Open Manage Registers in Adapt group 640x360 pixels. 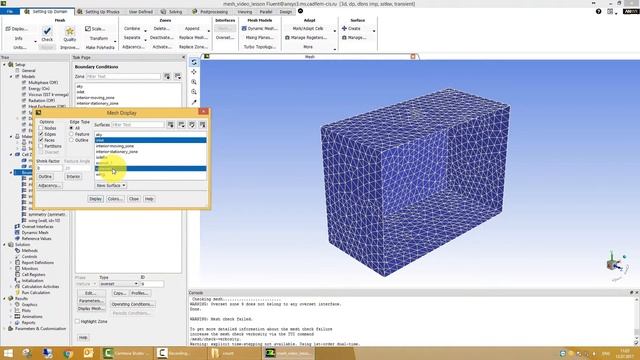306,38
